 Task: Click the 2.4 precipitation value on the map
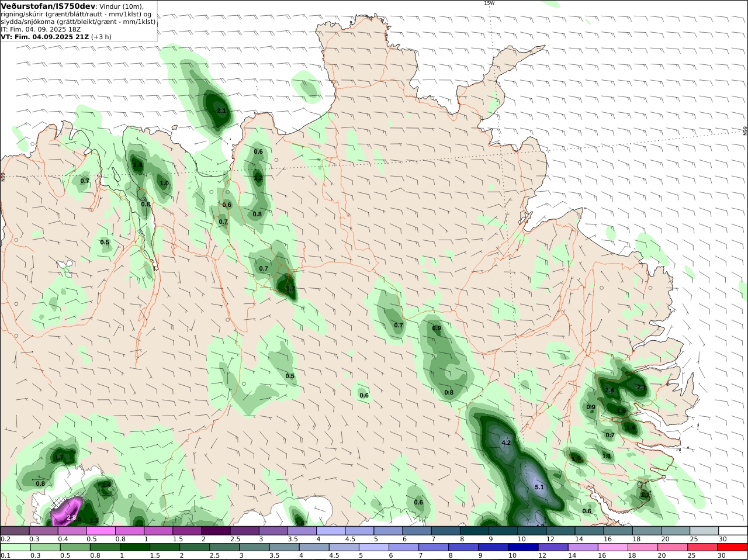[x=610, y=390]
